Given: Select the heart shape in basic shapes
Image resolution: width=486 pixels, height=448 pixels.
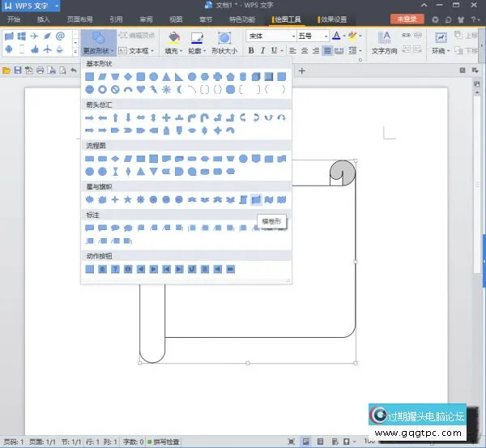Looking at the screenshot, I should [140, 89].
